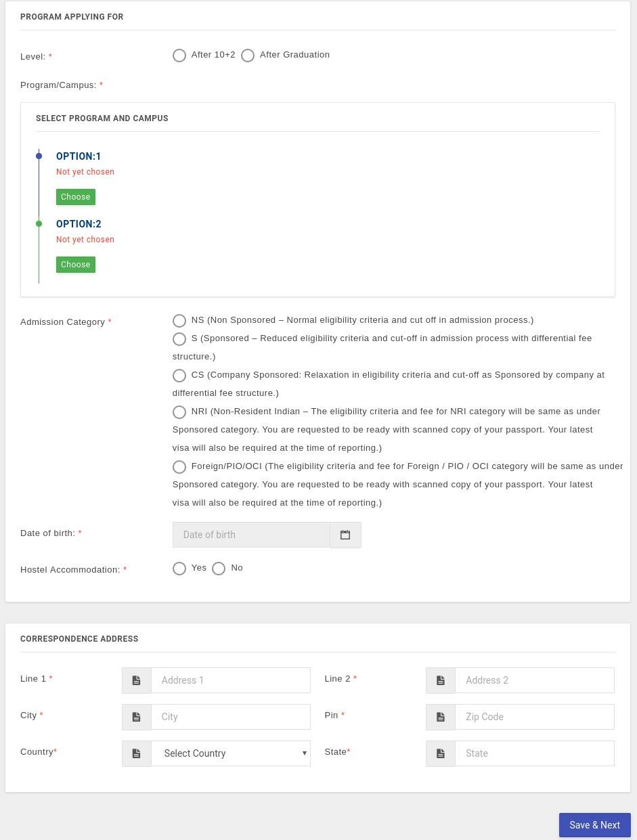Click the document icon beside City field
Image resolution: width=637 pixels, height=840 pixels.
tap(136, 717)
